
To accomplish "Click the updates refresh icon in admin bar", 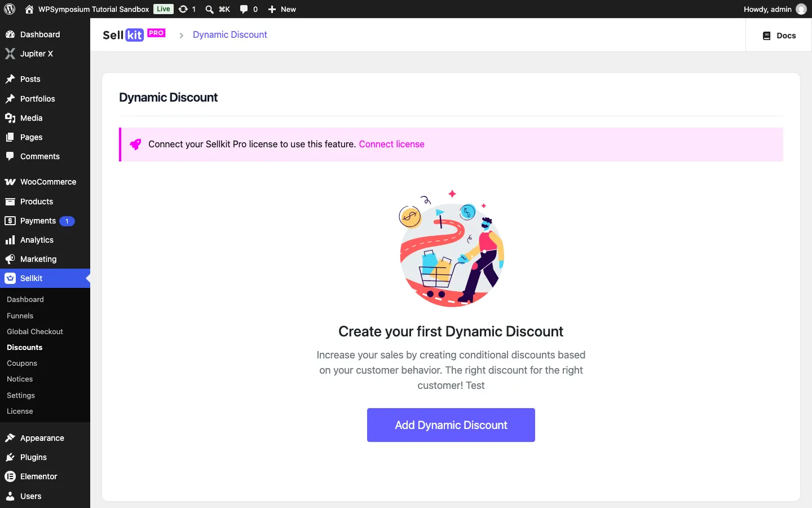I will [183, 9].
